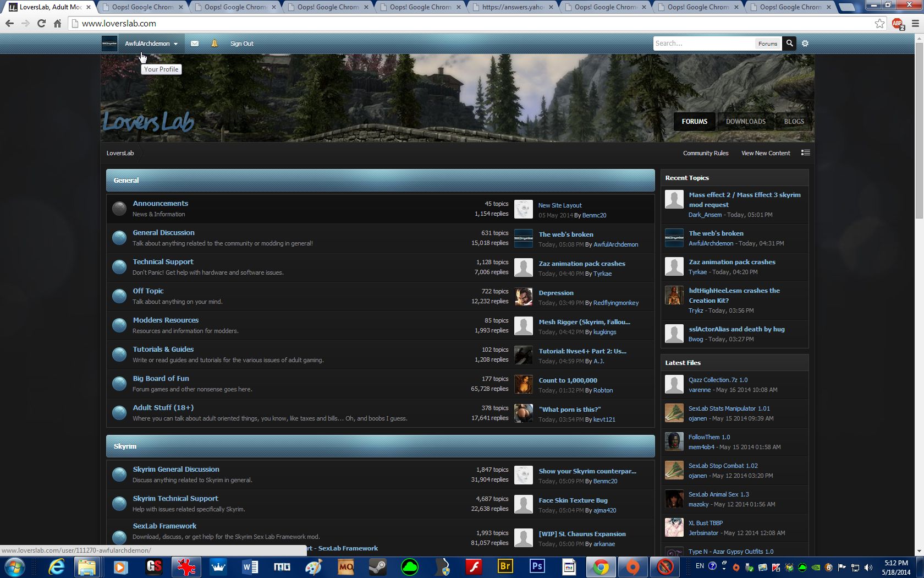924x578 pixels.
Task: Switch to the Blogs tab
Action: [794, 122]
